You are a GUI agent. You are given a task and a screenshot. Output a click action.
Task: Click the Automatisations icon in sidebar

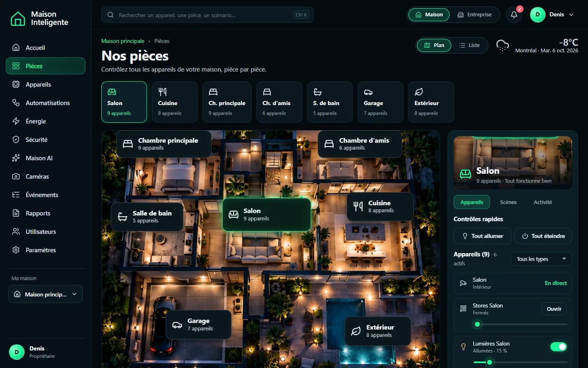[x=16, y=103]
